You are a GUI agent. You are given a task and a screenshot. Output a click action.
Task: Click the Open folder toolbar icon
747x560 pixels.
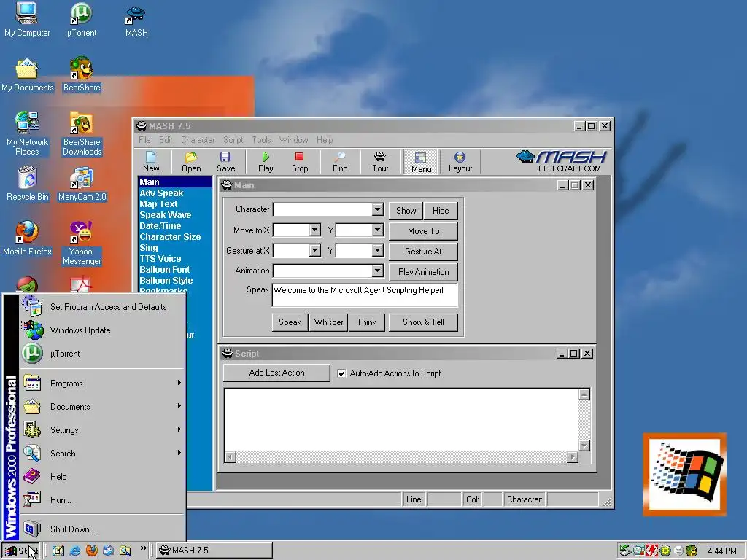(191, 162)
